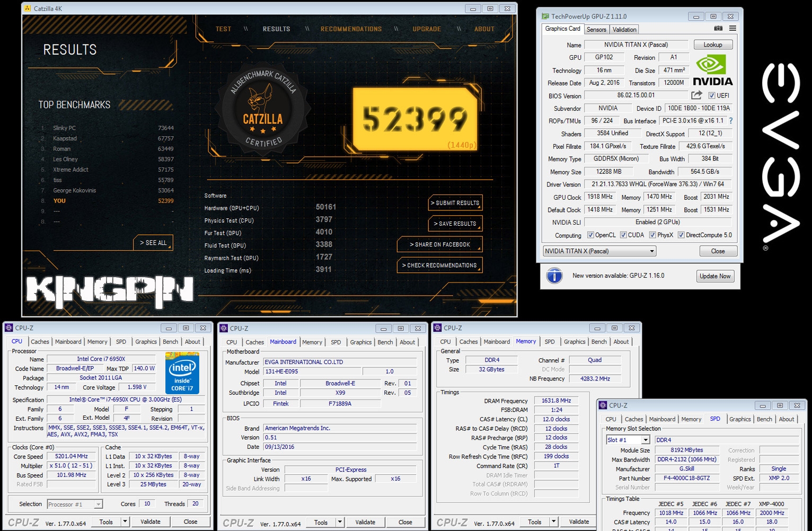Click Catzilla 4K title bar app icon
Viewport: 812px width, 531px height.
pyautogui.click(x=28, y=8)
